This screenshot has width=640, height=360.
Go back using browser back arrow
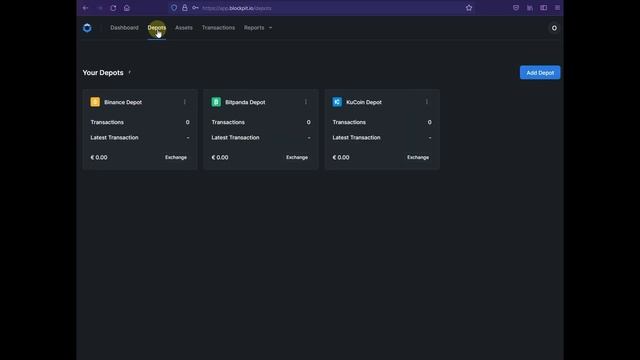tap(85, 8)
